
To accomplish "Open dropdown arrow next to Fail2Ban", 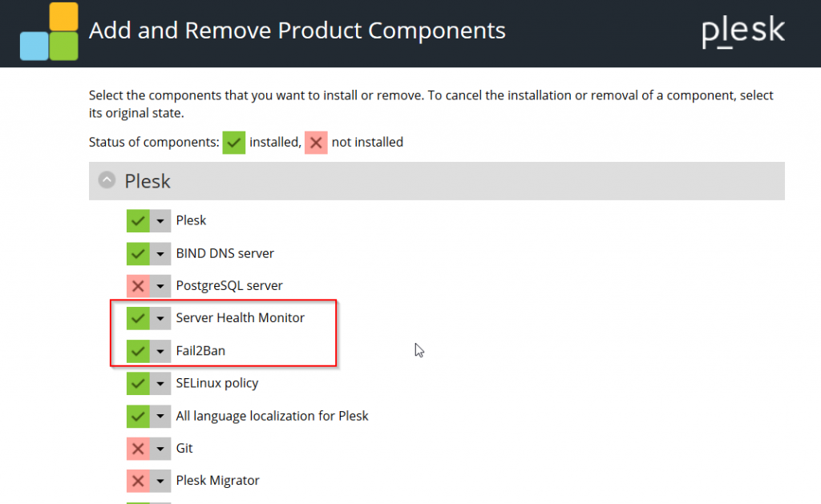I will [x=161, y=351].
